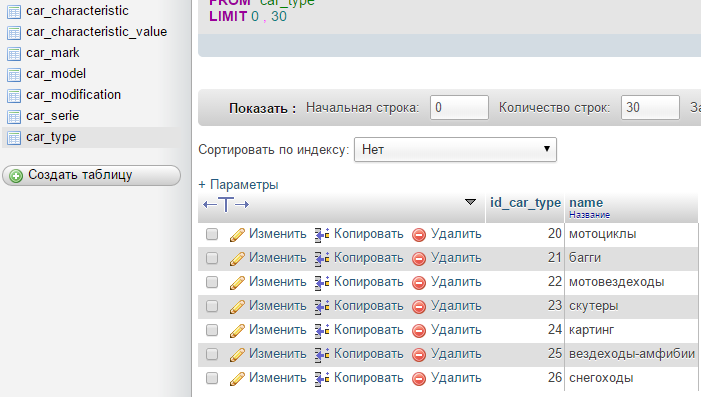Click table icon next to car_serie
The height and width of the screenshot is (397, 701).
[14, 117]
